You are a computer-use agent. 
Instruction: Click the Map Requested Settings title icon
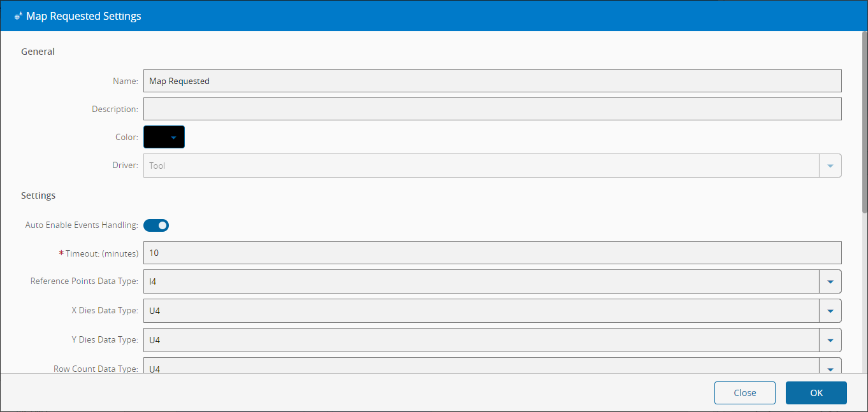tap(18, 17)
